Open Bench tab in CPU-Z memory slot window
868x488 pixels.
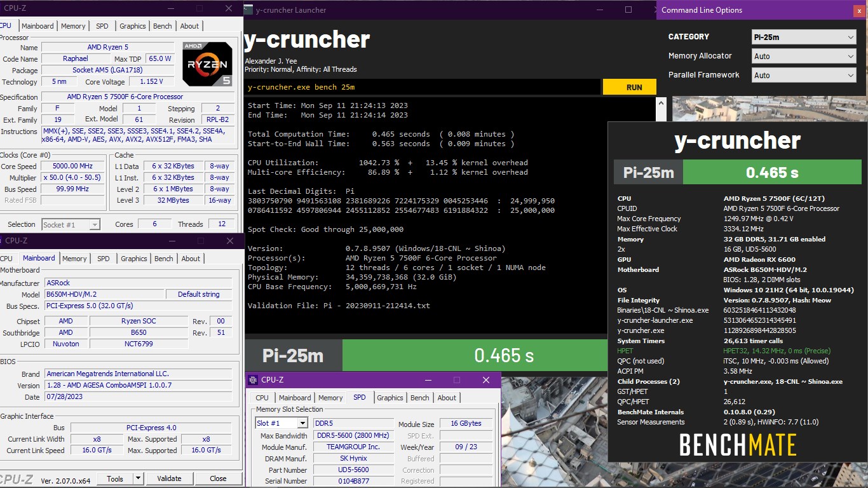[x=420, y=398]
